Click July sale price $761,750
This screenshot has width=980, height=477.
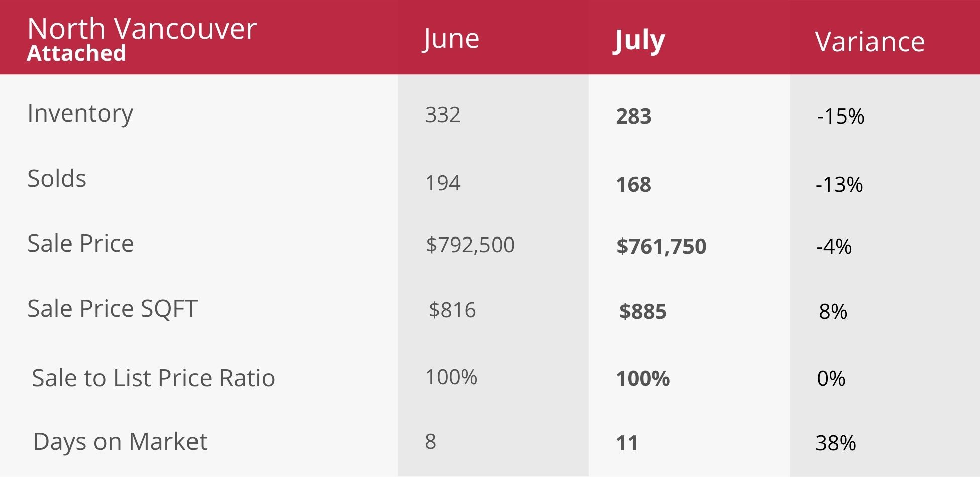pos(661,246)
